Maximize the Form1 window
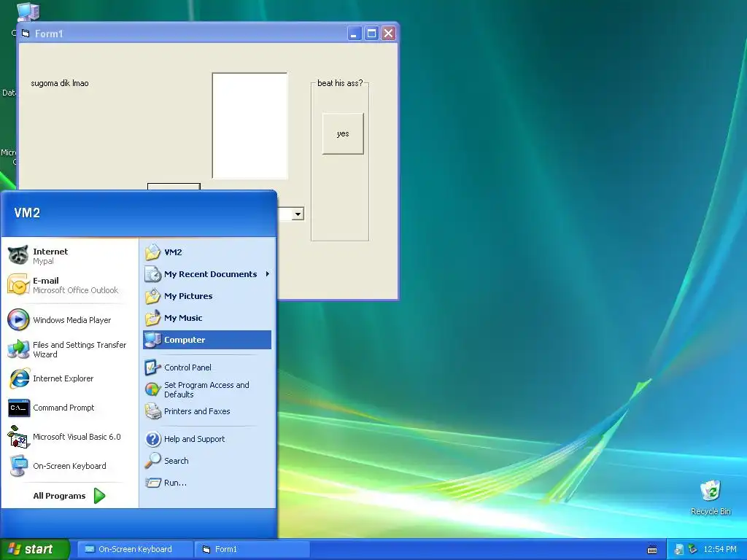Screen dimensions: 747x560 (371, 34)
